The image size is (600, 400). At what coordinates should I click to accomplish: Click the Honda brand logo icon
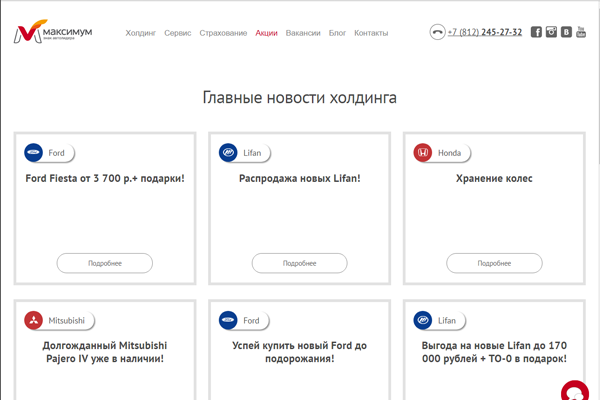[x=422, y=153]
